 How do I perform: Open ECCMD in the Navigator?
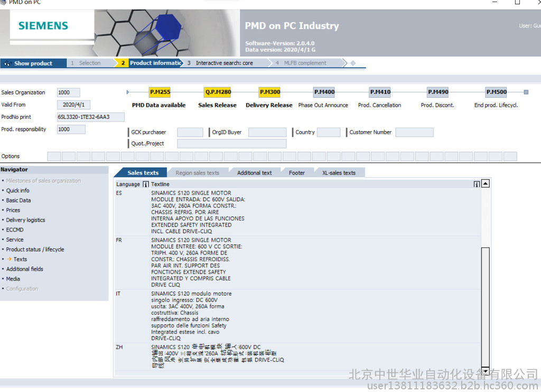[x=15, y=230]
